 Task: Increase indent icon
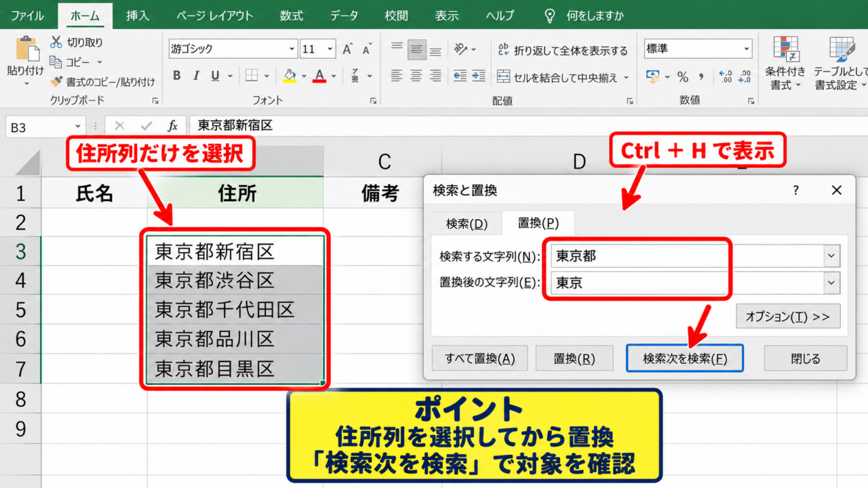coord(479,76)
